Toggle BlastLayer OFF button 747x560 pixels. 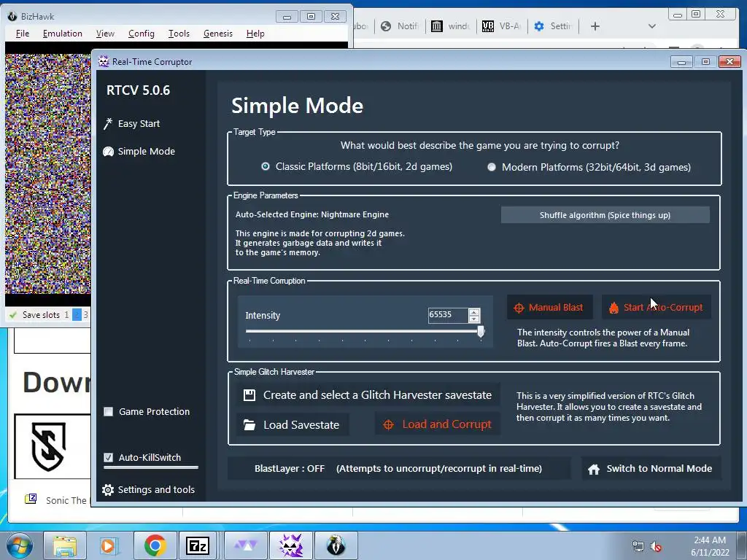pos(399,469)
